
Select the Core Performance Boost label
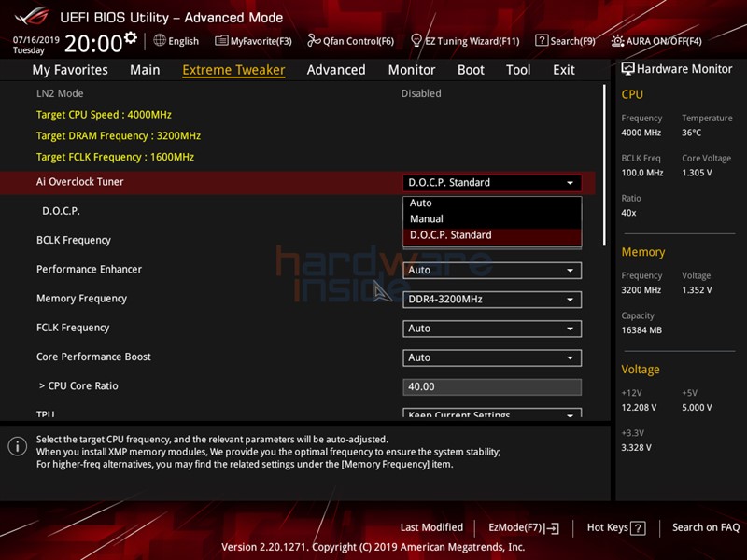93,357
